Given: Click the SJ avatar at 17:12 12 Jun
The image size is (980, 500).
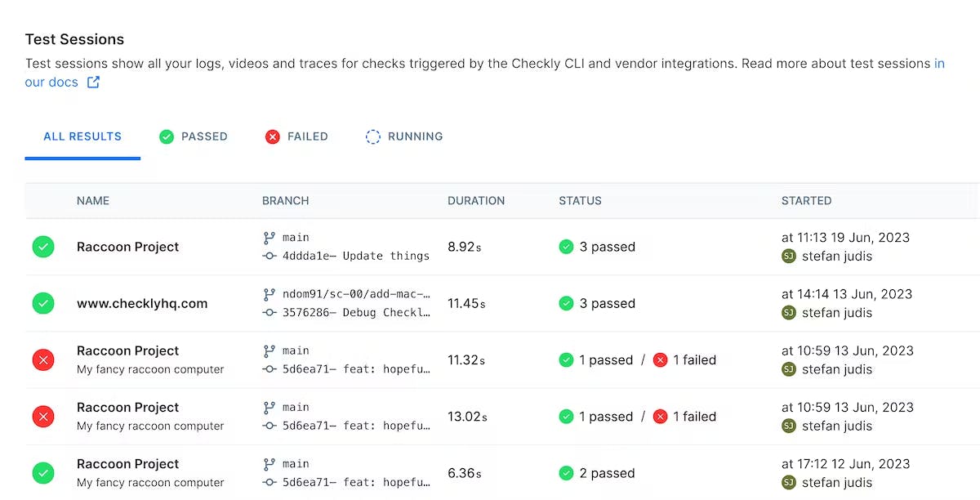Looking at the screenshot, I should point(788,482).
